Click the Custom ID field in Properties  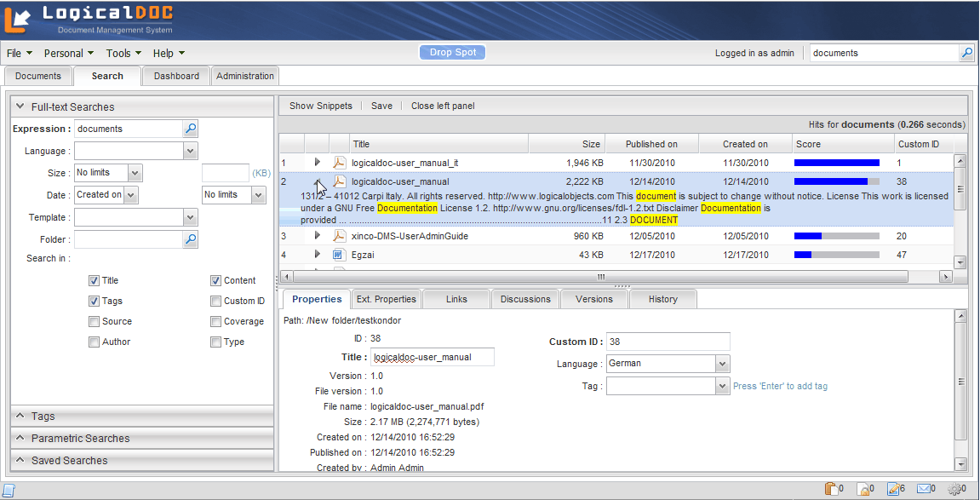pos(668,342)
